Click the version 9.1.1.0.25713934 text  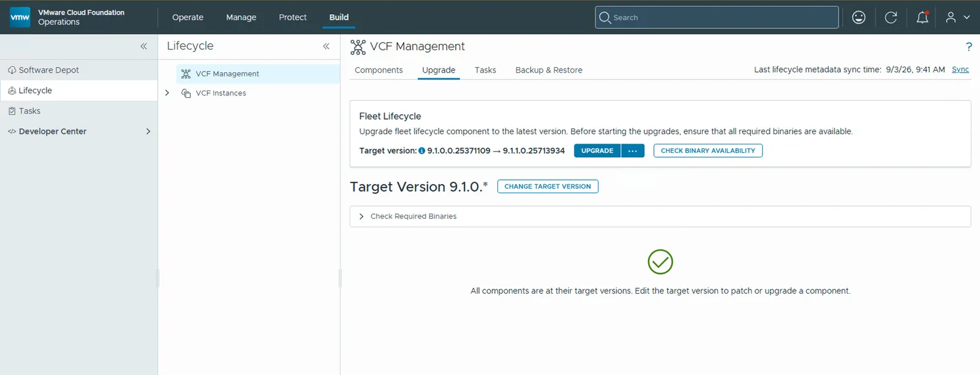(x=533, y=150)
